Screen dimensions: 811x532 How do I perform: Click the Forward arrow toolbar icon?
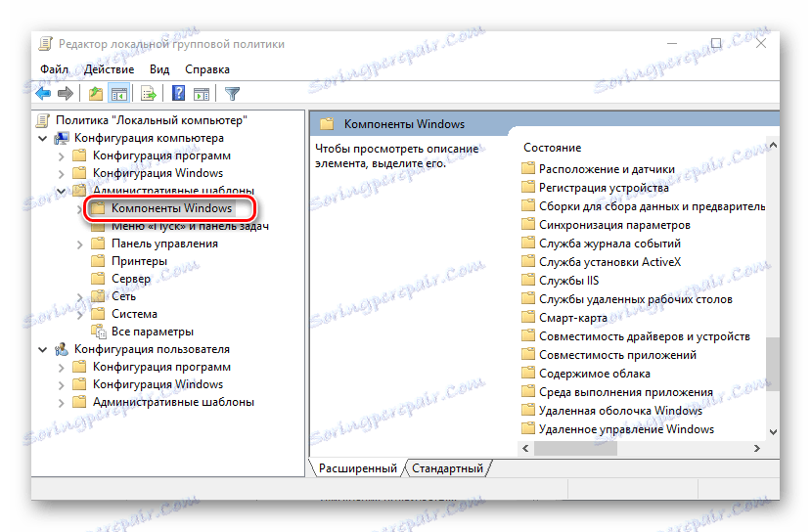point(66,94)
